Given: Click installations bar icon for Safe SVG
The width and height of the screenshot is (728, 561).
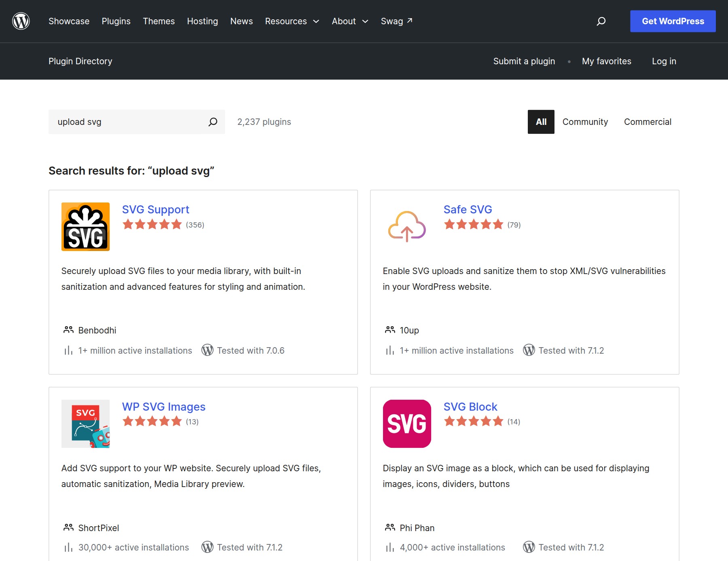Looking at the screenshot, I should click(x=390, y=350).
